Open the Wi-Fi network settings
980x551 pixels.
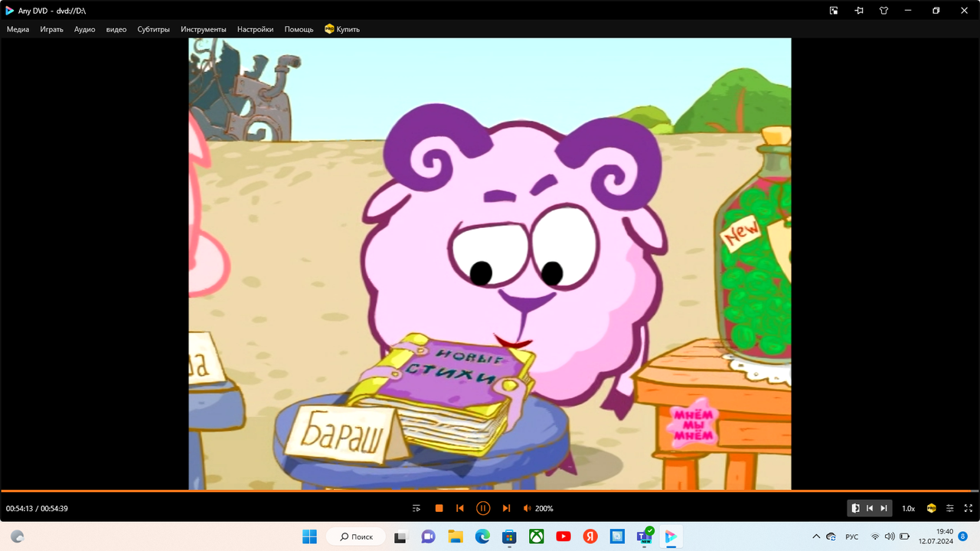(x=875, y=536)
